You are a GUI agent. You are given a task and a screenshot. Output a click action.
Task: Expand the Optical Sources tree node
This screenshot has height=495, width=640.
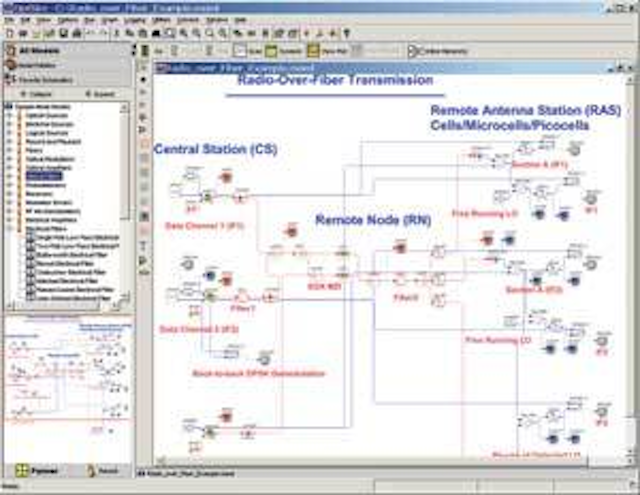(x=9, y=115)
